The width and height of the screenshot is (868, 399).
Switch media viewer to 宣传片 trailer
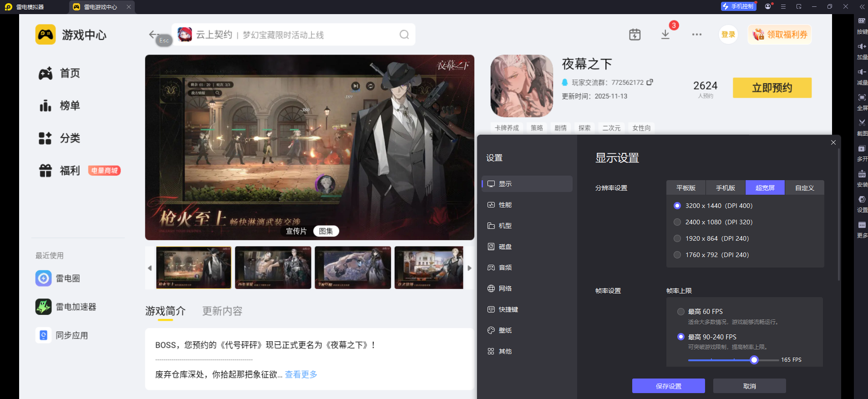296,231
